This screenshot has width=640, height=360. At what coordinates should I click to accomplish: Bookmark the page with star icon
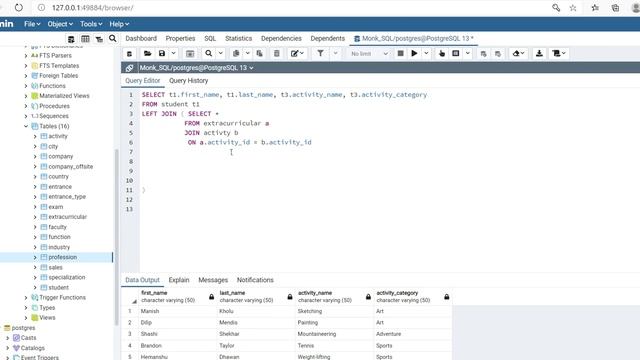573,8
